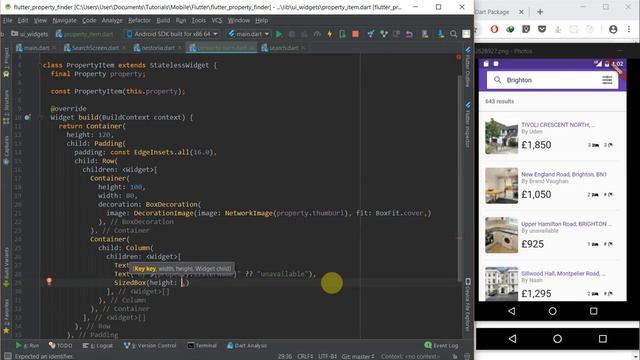Click ui_widgets breadcrumb folder
640x360 pixels.
tap(30, 34)
